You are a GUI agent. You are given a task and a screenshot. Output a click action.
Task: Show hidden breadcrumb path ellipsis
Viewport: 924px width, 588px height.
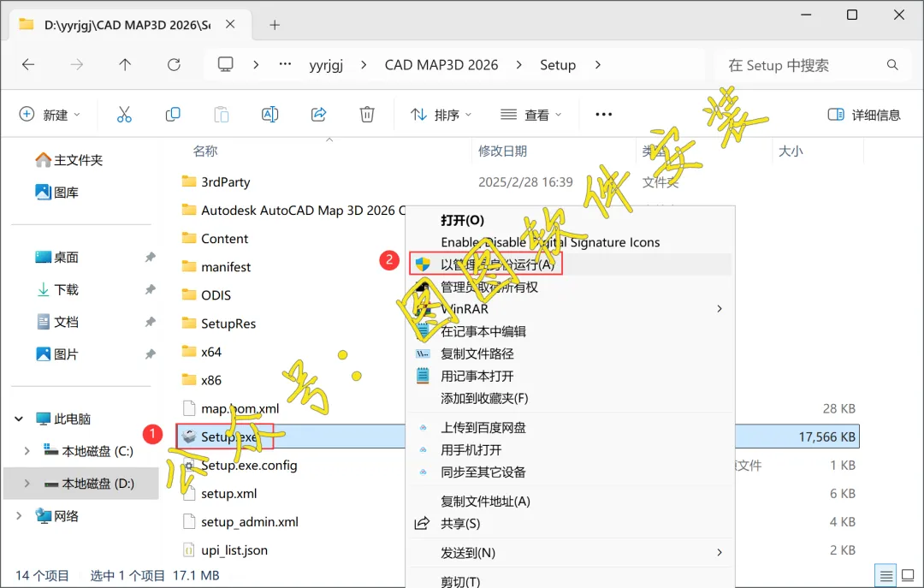tap(285, 63)
